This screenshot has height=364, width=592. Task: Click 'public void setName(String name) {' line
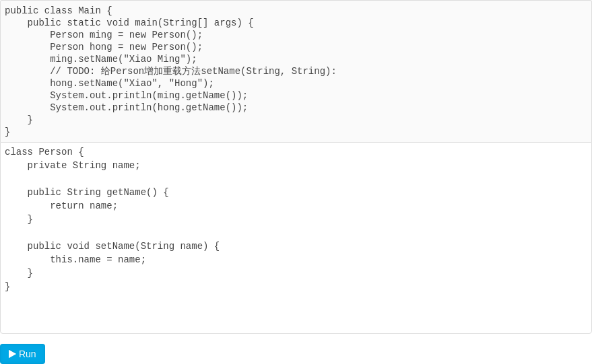tap(123, 246)
